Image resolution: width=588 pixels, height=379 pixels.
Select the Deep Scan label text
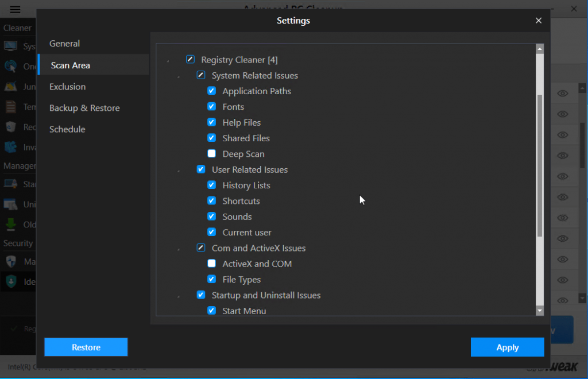[243, 154]
